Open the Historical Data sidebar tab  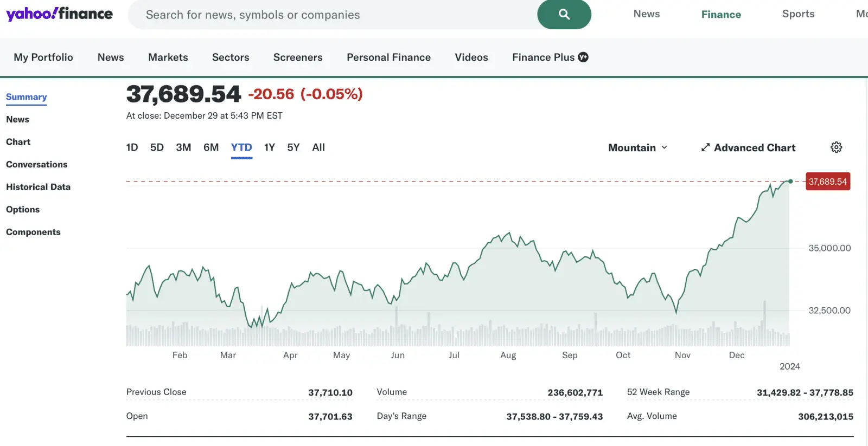coord(38,187)
